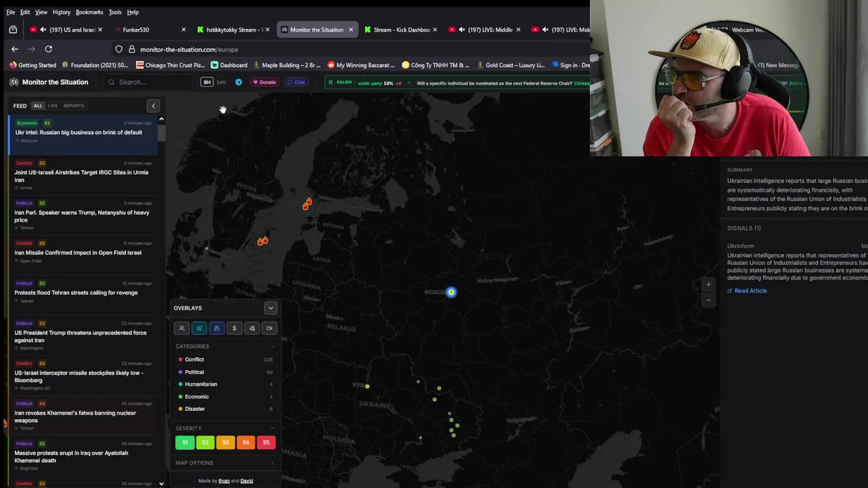Toggle the fifth overlay icon beside the dollar sign
Viewport: 868px width, 488px height.
(252, 328)
